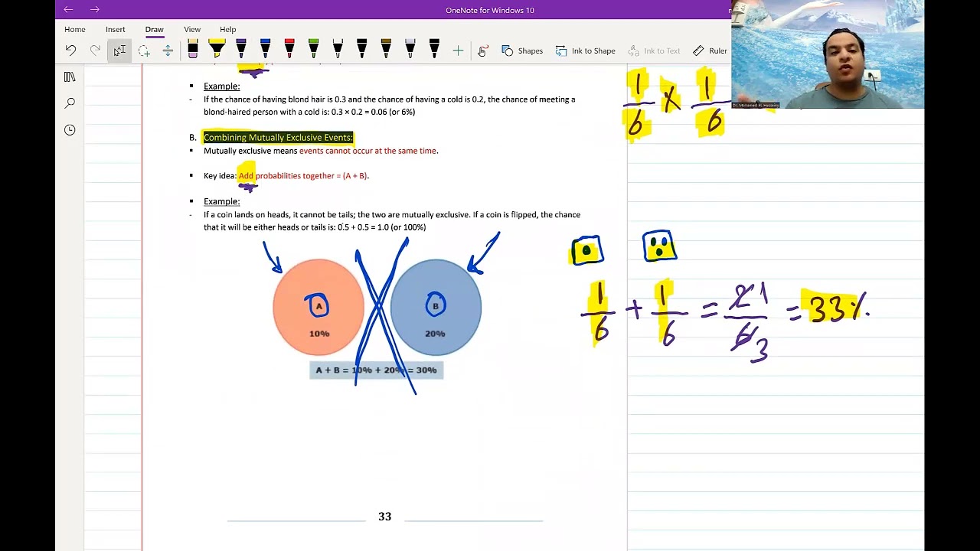The height and width of the screenshot is (551, 980).
Task: Click the '10%' label under A
Action: pyautogui.click(x=319, y=334)
